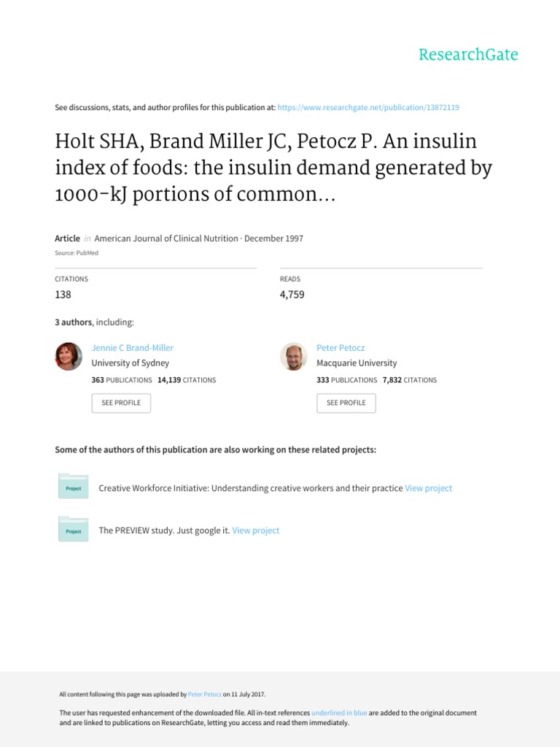The image size is (560, 747).
Task: Open View project for the PREVIEW study
Action: click(256, 531)
